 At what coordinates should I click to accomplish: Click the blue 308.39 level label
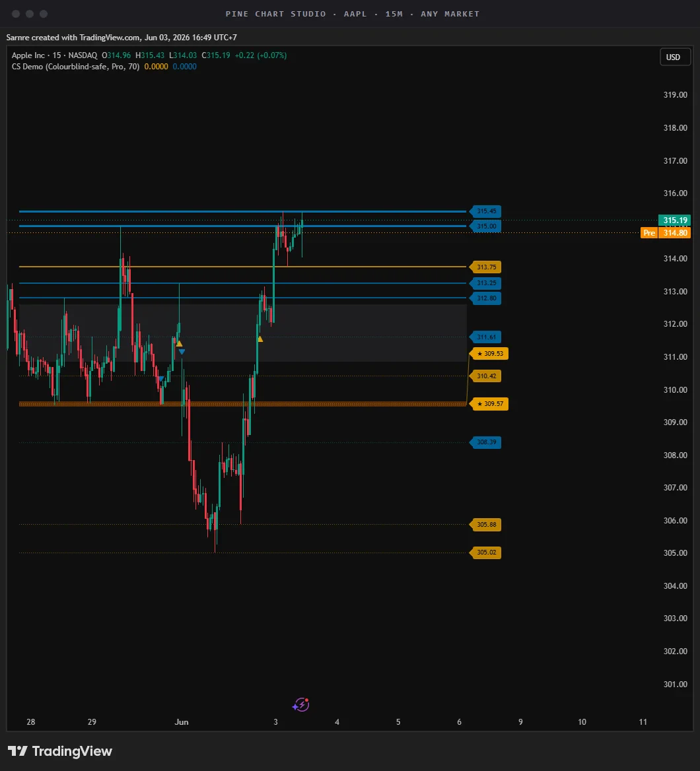pos(485,442)
